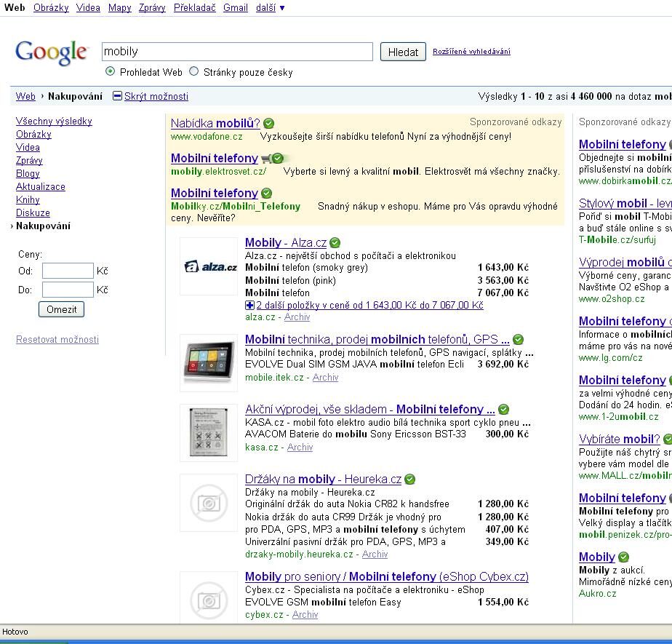Open Rozšířené vyhledávání advanced search link
The width and height of the screenshot is (672, 644).
[471, 52]
